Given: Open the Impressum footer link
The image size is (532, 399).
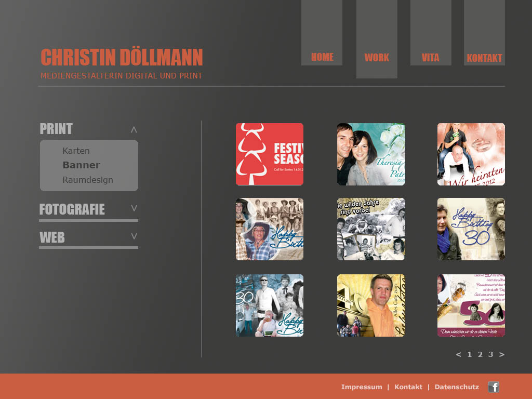Looking at the screenshot, I should pos(362,387).
